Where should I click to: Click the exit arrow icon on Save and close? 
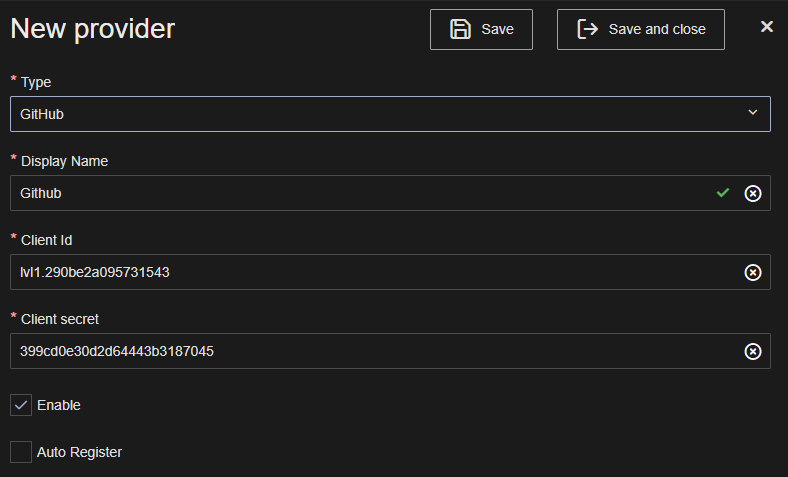click(588, 29)
